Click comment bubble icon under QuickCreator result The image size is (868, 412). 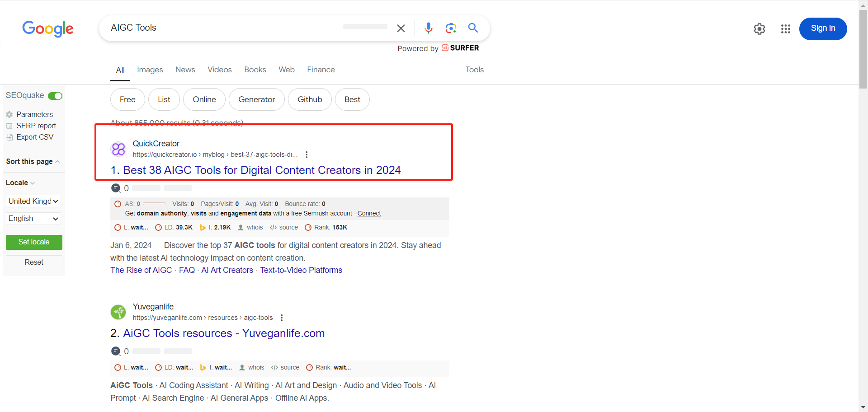116,188
